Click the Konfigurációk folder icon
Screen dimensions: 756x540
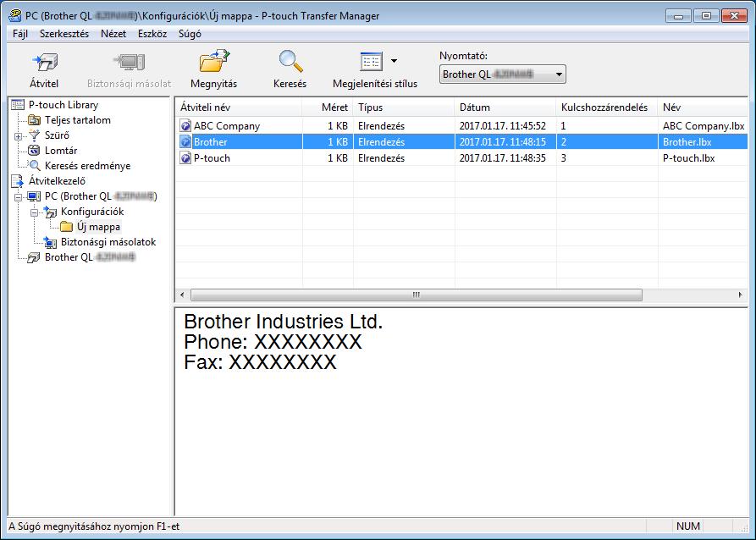(50, 212)
